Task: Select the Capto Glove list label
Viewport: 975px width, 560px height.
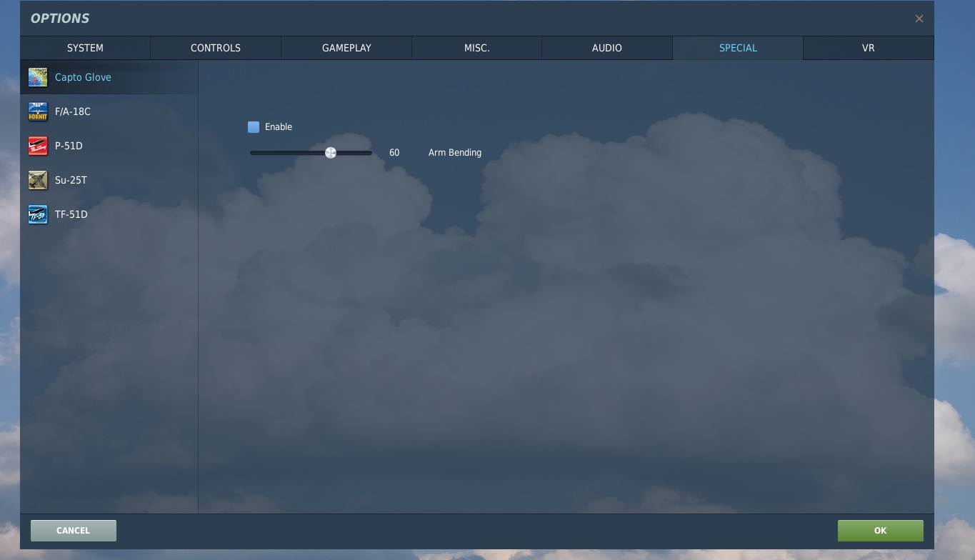Action: (83, 77)
